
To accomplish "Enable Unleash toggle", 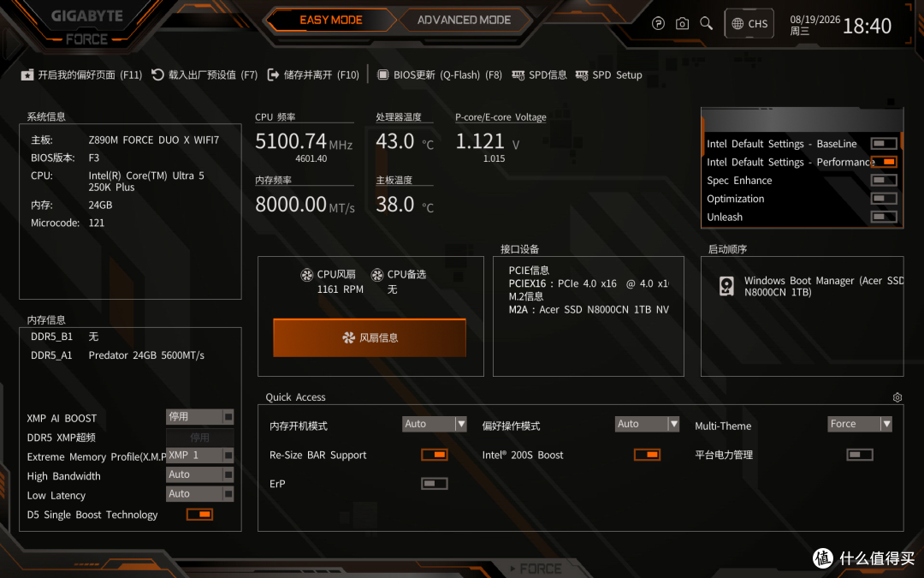I will pyautogui.click(x=884, y=217).
